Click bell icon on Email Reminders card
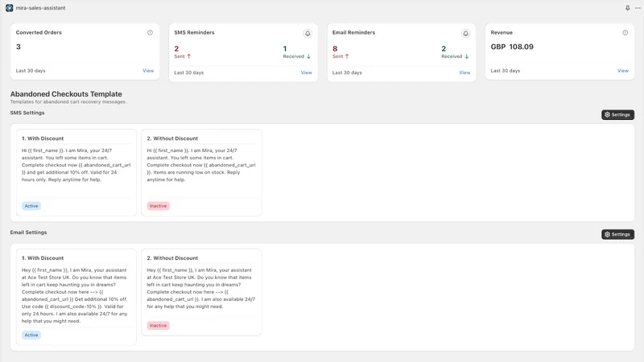Image resolution: width=644 pixels, height=362 pixels. point(465,33)
